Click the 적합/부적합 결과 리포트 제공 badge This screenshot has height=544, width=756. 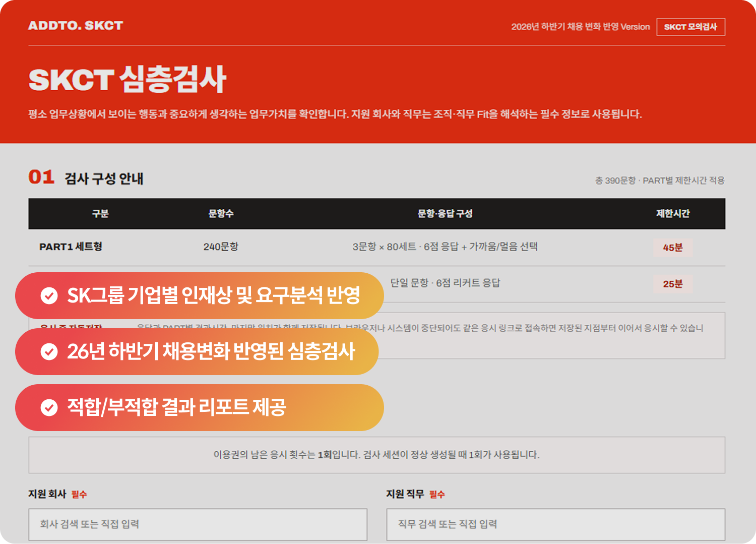pos(200,407)
